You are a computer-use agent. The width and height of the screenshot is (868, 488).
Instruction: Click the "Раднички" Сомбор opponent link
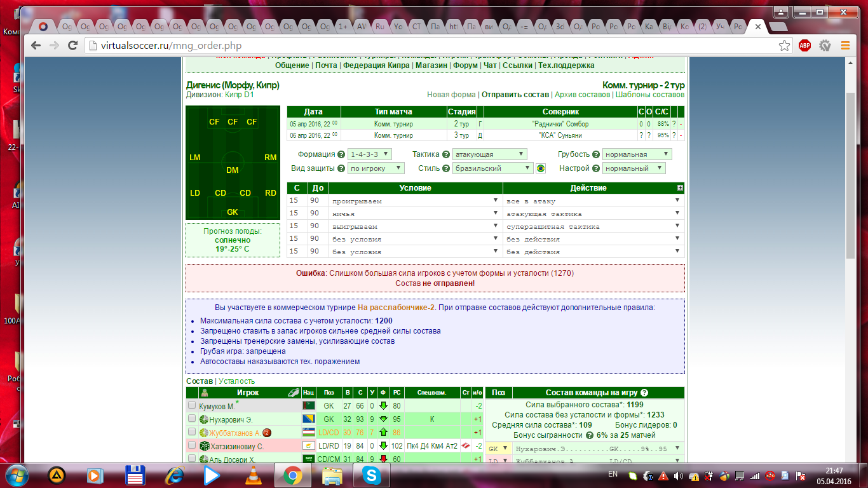tap(560, 124)
